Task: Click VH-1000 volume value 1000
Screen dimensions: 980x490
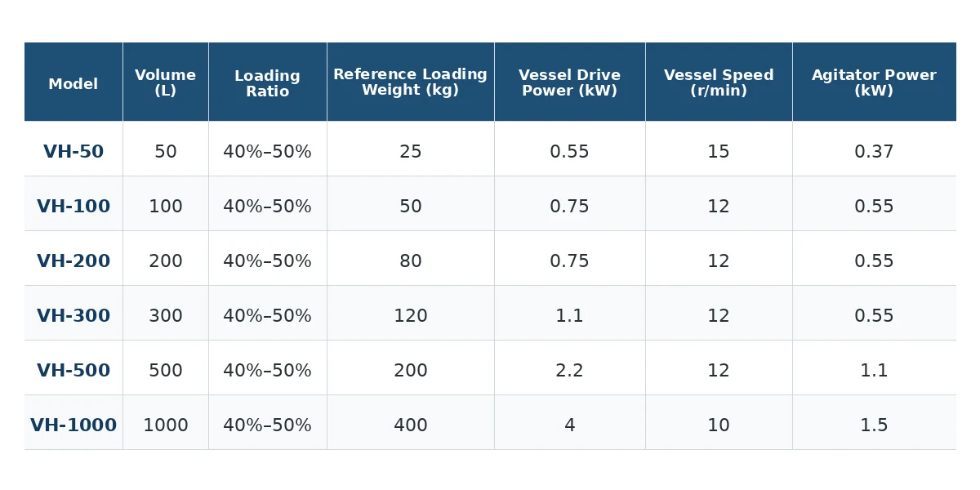Action: pyautogui.click(x=166, y=425)
